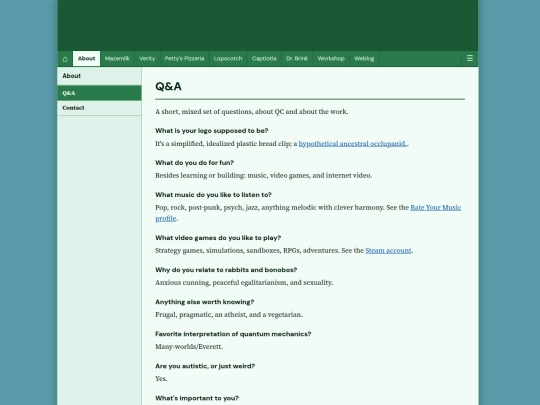The height and width of the screenshot is (405, 540).
Task: Open the Verity tab
Action: tap(147, 59)
